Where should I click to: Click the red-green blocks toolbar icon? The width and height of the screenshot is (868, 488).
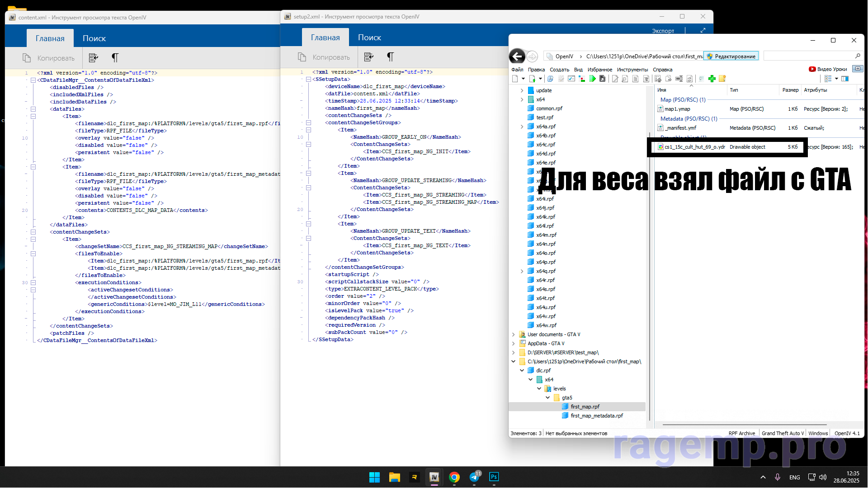pos(582,79)
